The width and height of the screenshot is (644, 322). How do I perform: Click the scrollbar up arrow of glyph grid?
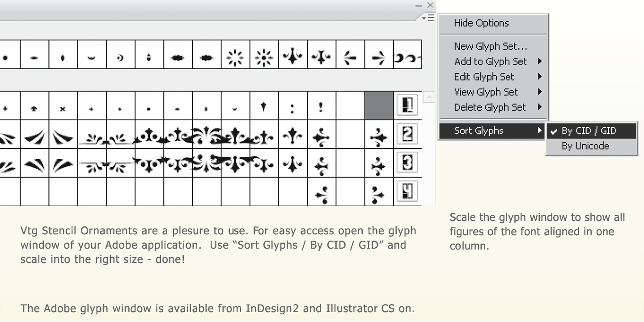[429, 97]
